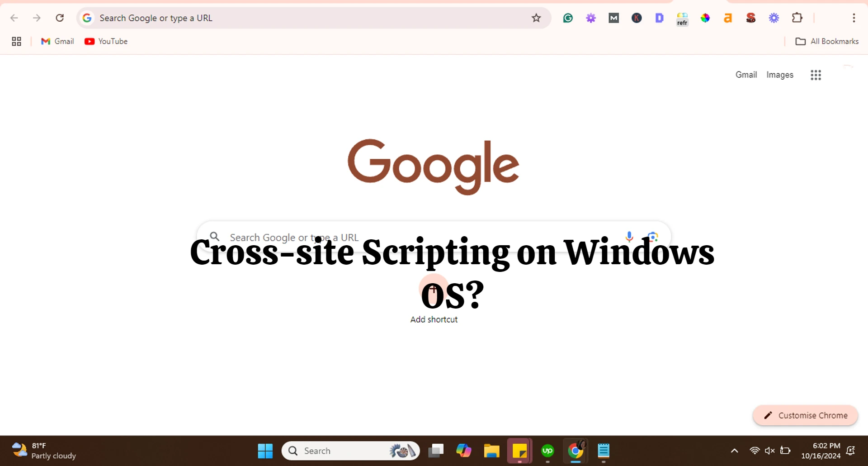Search by image using Google Lens icon
This screenshot has width=868, height=466.
click(x=652, y=237)
